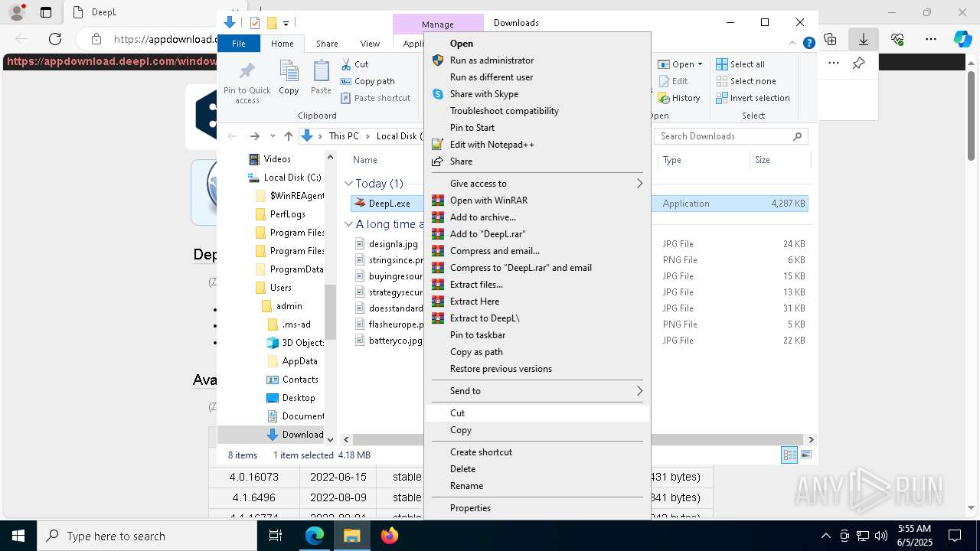Click Select all in the ribbon
The width and height of the screenshot is (980, 551).
pyautogui.click(x=740, y=64)
